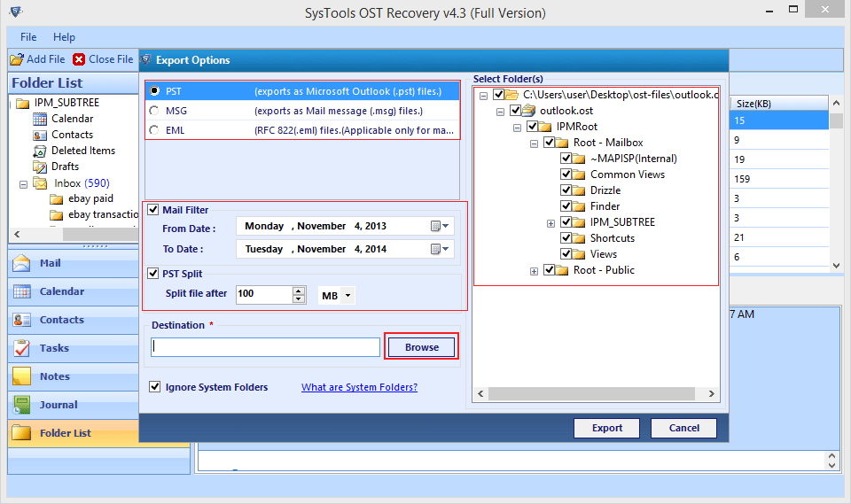Open the ebay paid folder

[82, 198]
